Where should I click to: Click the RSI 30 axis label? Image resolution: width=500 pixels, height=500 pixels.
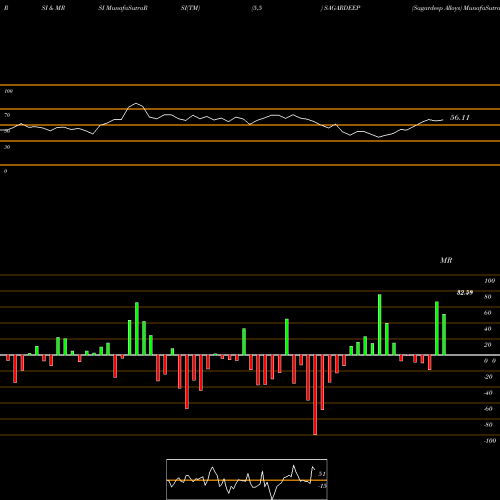click(x=7, y=147)
